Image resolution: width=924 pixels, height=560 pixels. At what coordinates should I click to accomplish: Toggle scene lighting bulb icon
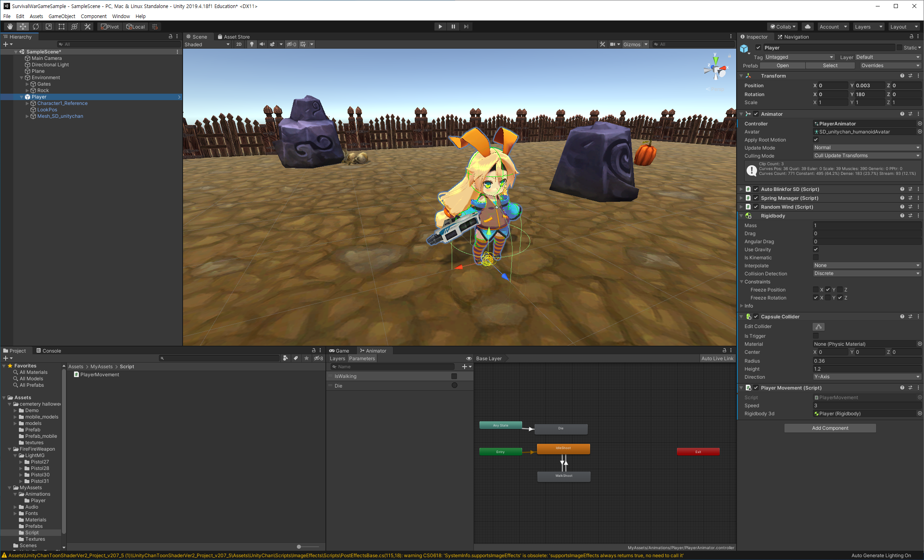pos(252,44)
